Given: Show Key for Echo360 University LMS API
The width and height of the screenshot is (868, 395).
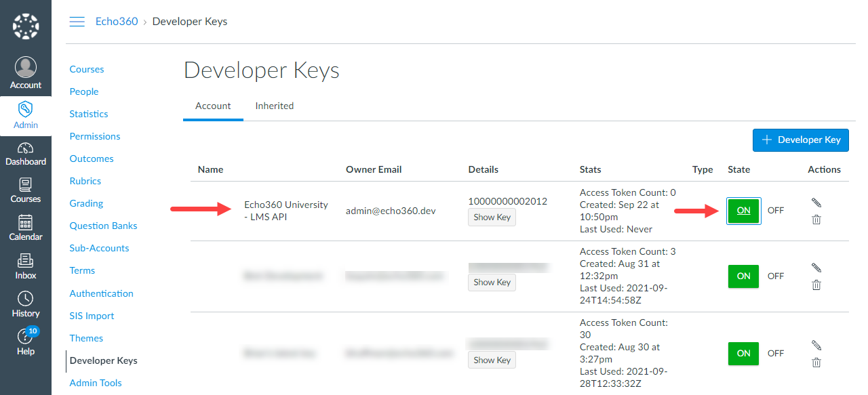Looking at the screenshot, I should point(492,217).
